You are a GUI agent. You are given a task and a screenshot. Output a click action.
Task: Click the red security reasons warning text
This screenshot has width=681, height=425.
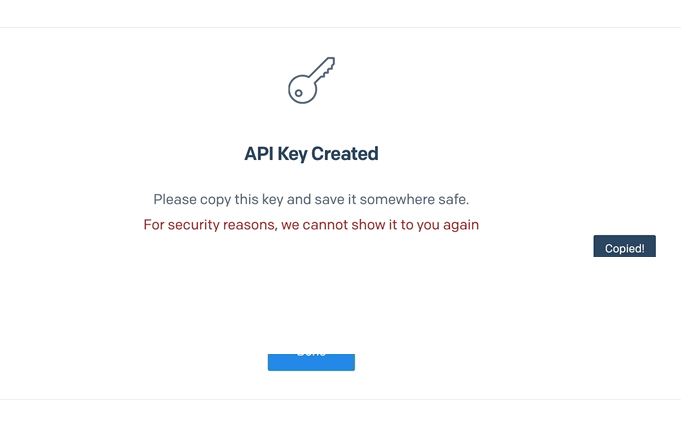[x=311, y=225]
